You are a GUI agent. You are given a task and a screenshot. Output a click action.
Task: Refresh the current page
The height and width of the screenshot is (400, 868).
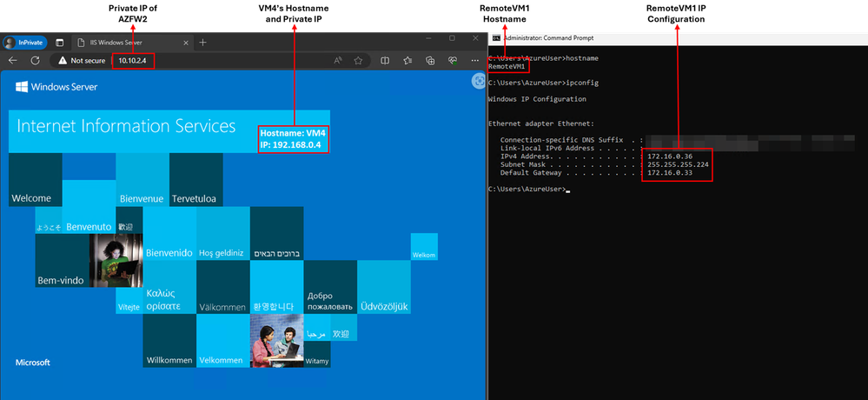click(35, 60)
